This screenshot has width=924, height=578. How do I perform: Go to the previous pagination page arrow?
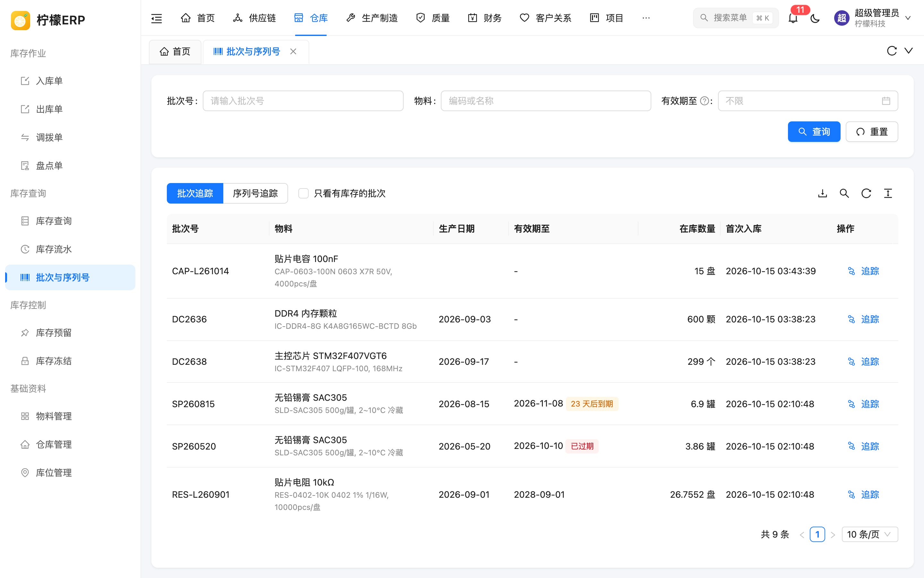802,534
